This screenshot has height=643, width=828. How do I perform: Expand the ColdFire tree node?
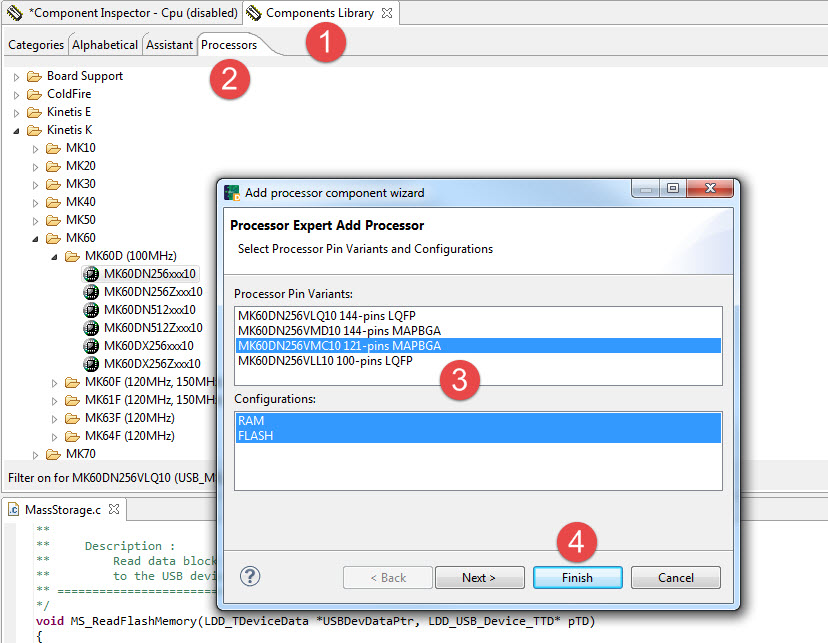16,95
